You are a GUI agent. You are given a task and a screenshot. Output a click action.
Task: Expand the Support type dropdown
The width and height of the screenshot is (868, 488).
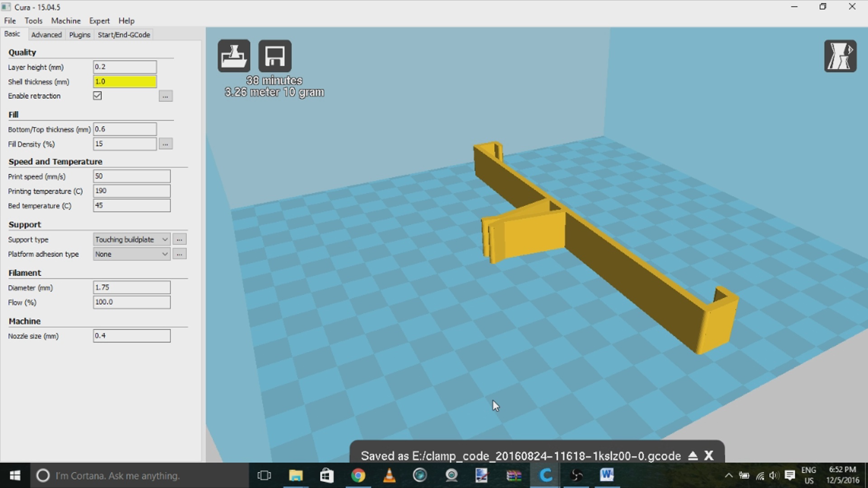pyautogui.click(x=131, y=239)
